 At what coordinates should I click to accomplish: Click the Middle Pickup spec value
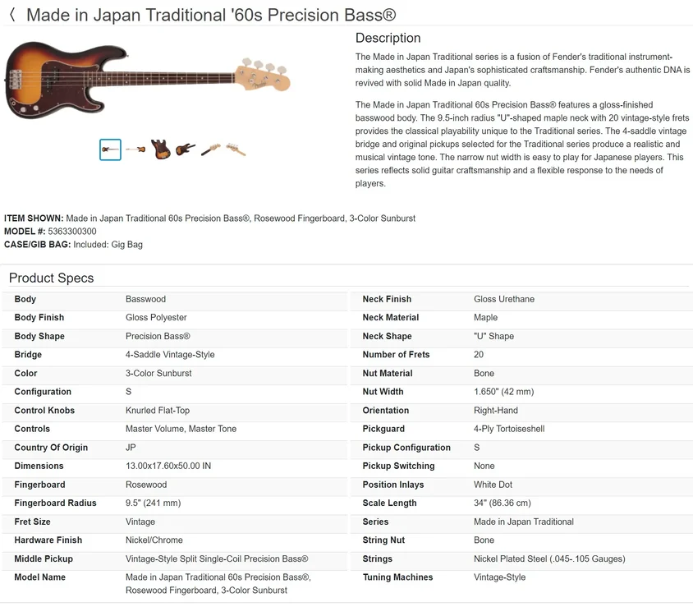(x=217, y=559)
